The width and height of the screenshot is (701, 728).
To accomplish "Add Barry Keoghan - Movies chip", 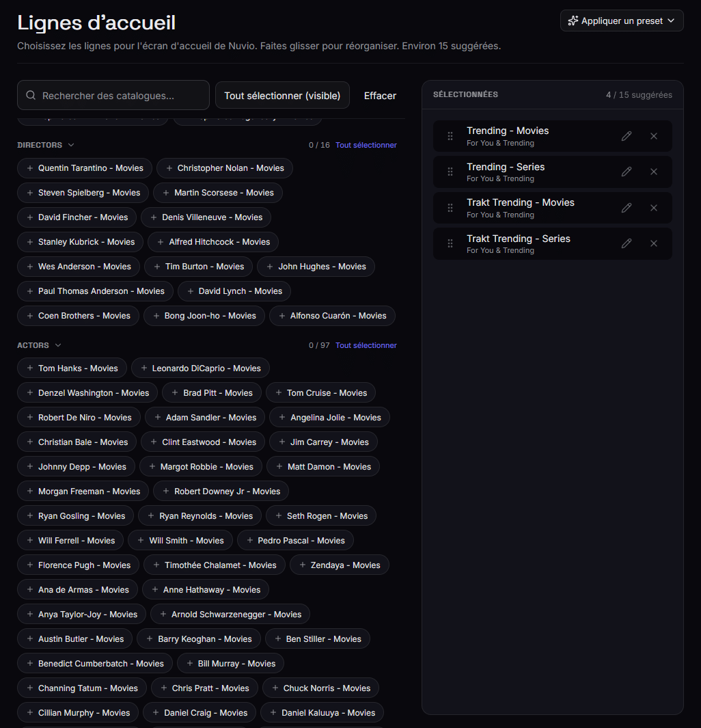I will point(199,639).
